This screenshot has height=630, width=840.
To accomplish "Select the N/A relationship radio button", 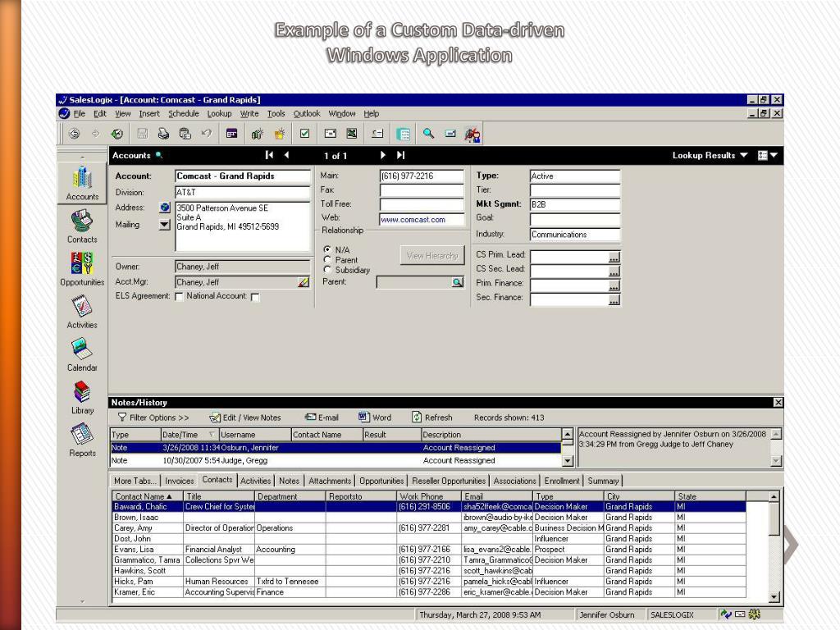I will [x=327, y=249].
